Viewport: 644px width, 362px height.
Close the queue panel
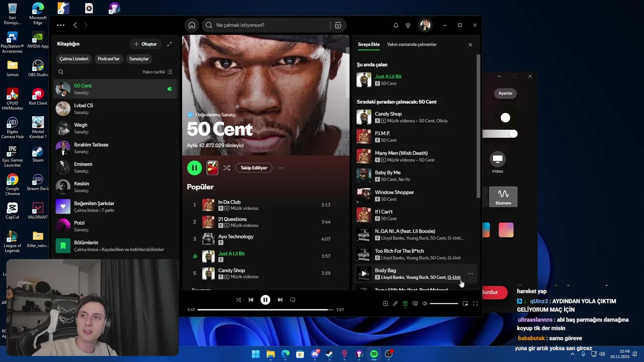click(470, 45)
